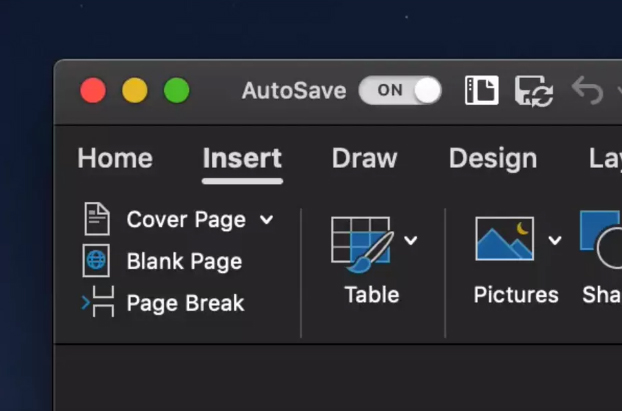The image size is (622, 411).
Task: Insert a blank page via its text label
Action: click(184, 262)
